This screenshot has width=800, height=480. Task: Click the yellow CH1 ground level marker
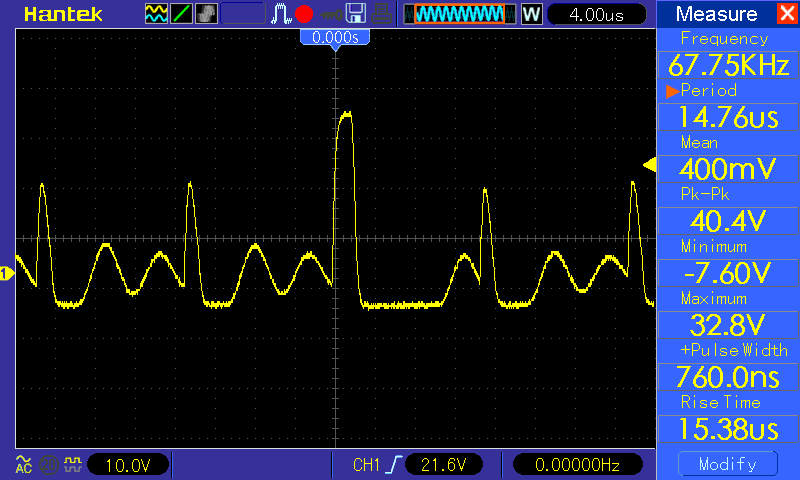(x=6, y=273)
